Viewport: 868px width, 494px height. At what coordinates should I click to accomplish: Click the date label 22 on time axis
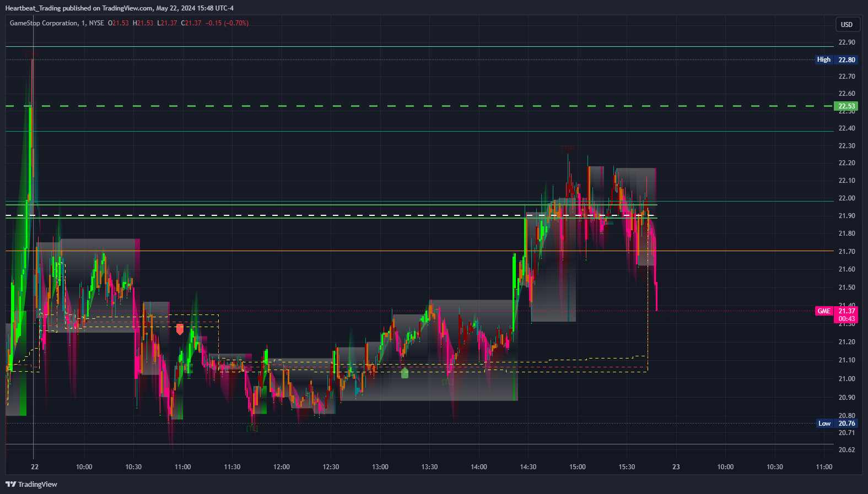(35, 467)
